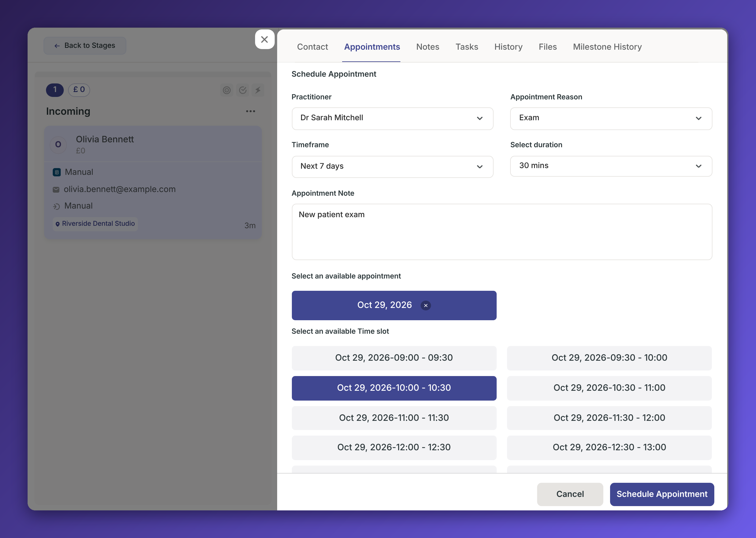Choose the 09:30 - 10:00 time slot
This screenshot has width=756, height=538.
click(x=609, y=358)
